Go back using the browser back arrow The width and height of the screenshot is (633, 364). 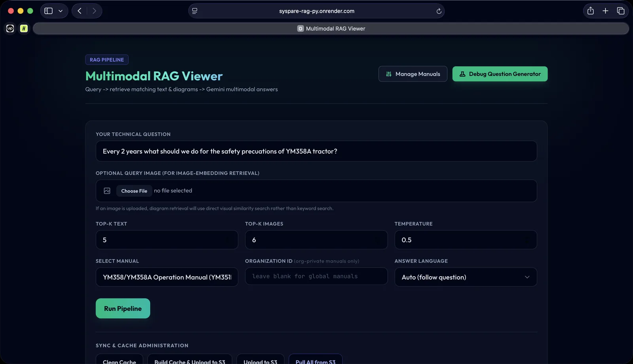[80, 11]
